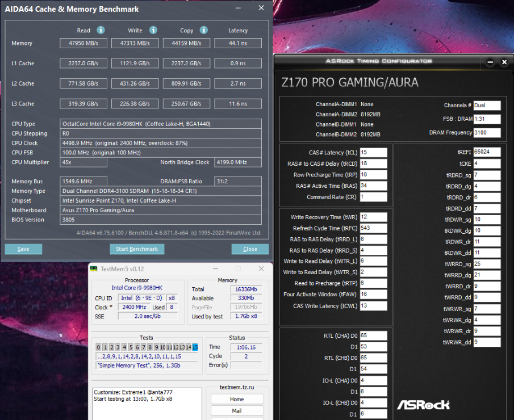Click the Intel Core i9-9980HK processor link
Screen dimensions: 514x420
click(x=137, y=288)
